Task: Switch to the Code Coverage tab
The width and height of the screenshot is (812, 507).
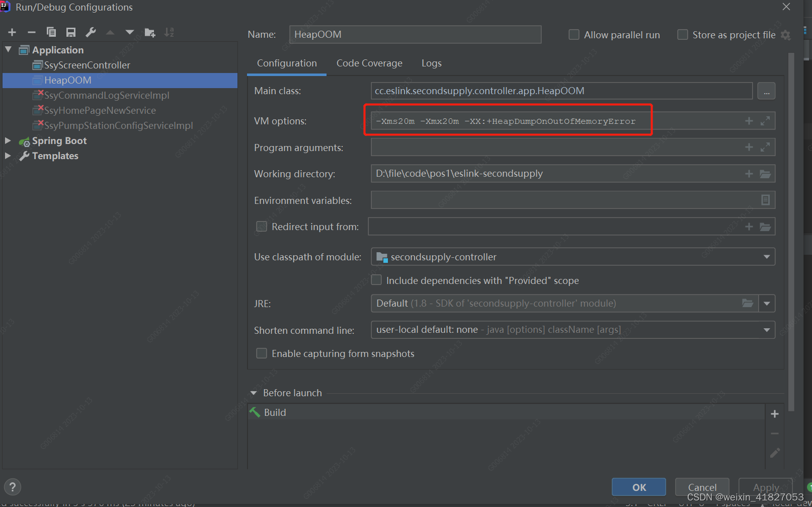Action: tap(369, 63)
